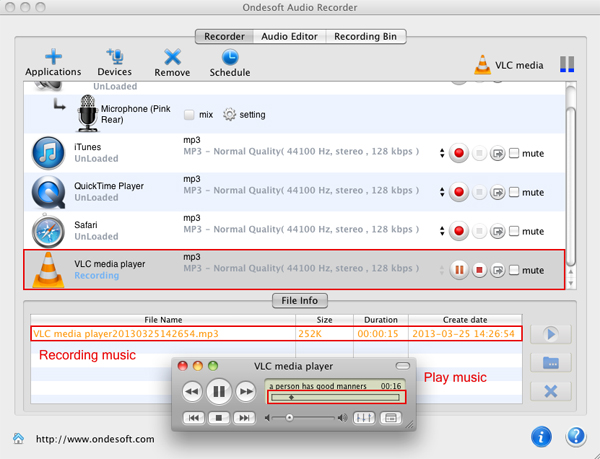Viewport: 600px width, 459px height.
Task: Open Safari format quality dropdown arrows
Action: (x=441, y=231)
